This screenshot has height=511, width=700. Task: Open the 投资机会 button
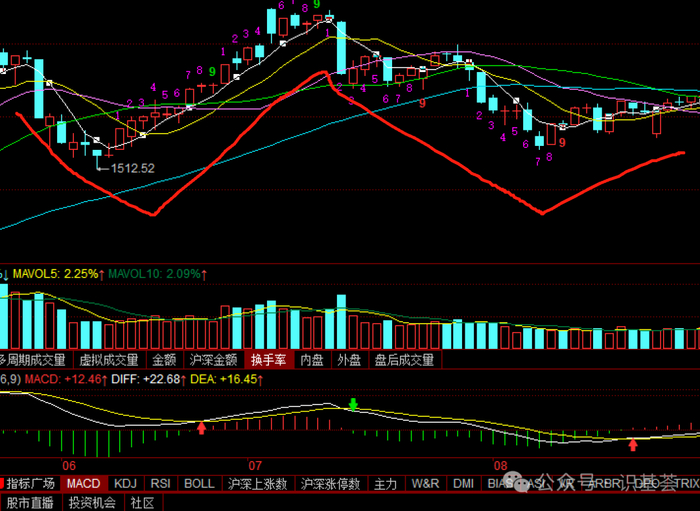click(x=92, y=503)
